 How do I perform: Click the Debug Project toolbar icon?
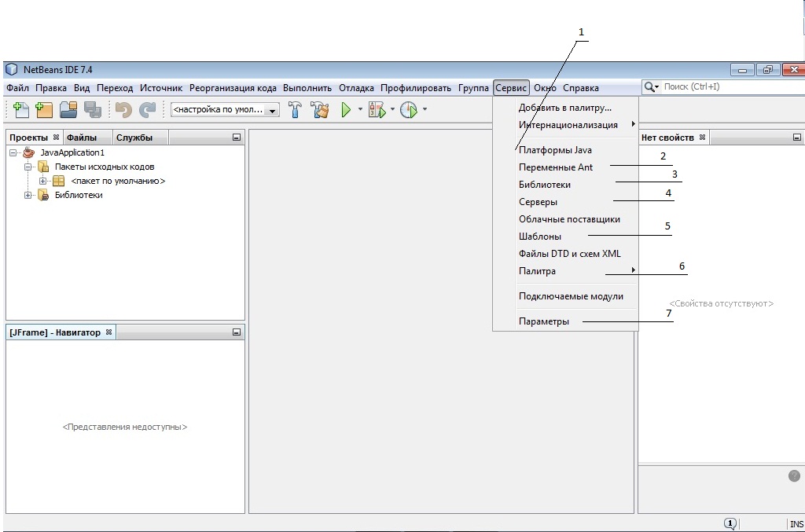click(x=377, y=110)
